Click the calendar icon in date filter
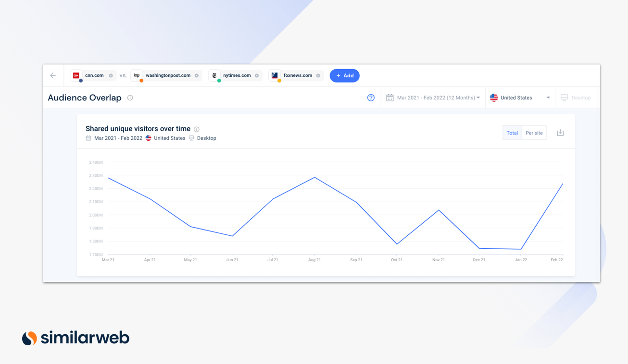This screenshot has height=364, width=628. point(389,97)
